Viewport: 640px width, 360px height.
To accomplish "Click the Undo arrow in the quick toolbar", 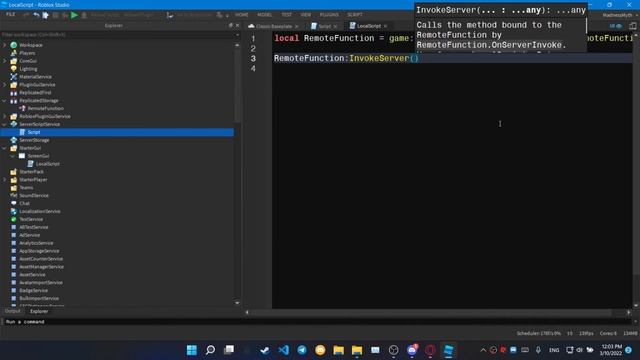I will click(x=36, y=15).
